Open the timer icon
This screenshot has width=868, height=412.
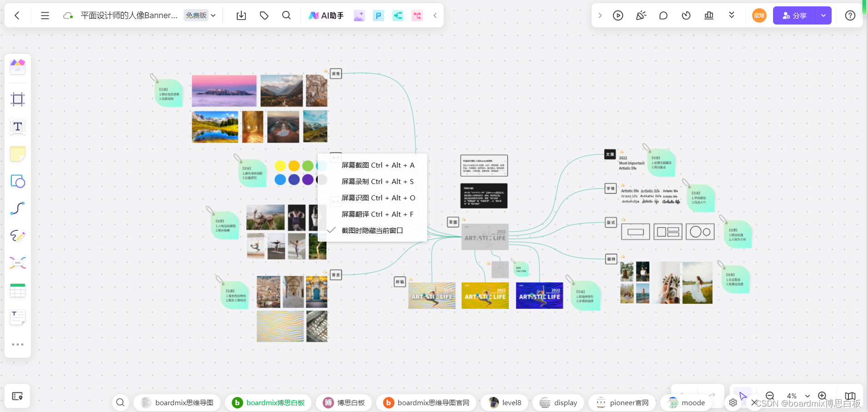[x=686, y=15]
